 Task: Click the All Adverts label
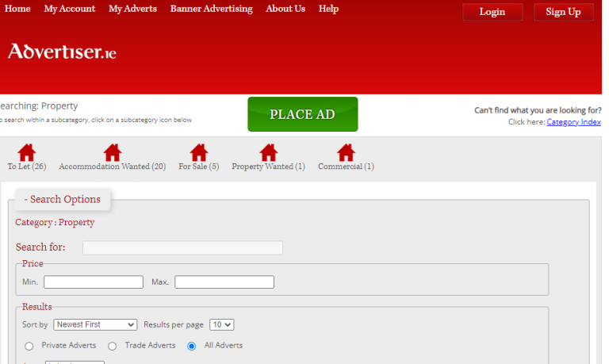click(224, 345)
